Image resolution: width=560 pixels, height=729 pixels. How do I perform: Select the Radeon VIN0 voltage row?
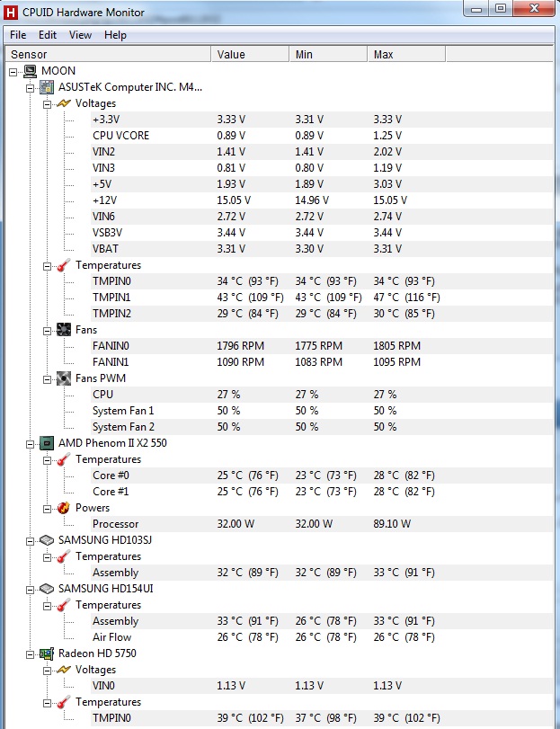[322, 686]
